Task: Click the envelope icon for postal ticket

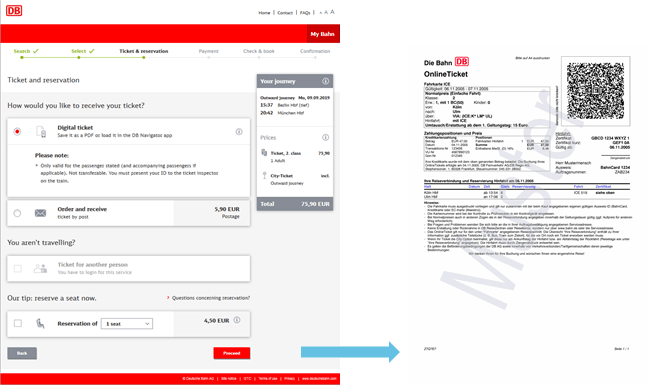Action: (40, 213)
